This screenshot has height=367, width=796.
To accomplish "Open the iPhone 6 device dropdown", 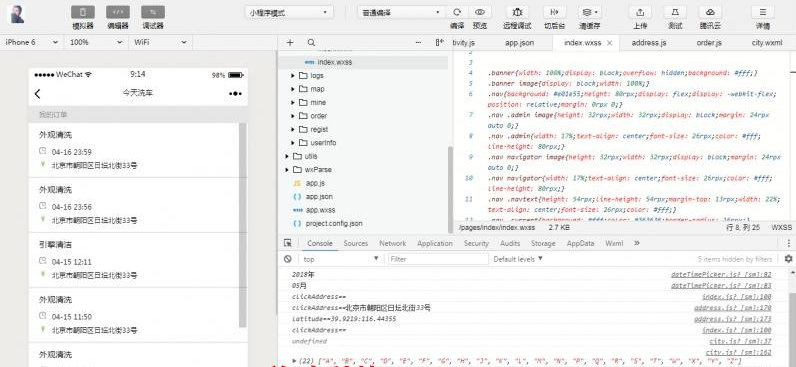I will tap(31, 43).
